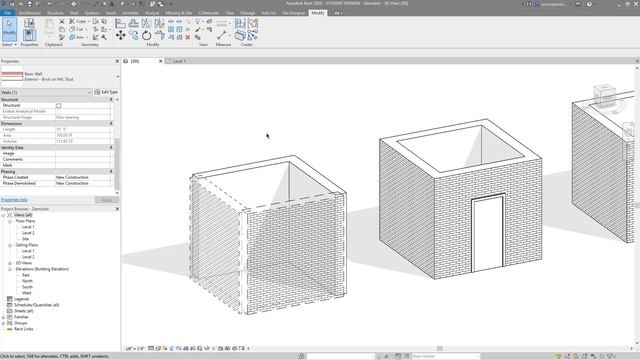Select the South elevation in browser
This screenshot has height=360, width=640.
pos(27,287)
